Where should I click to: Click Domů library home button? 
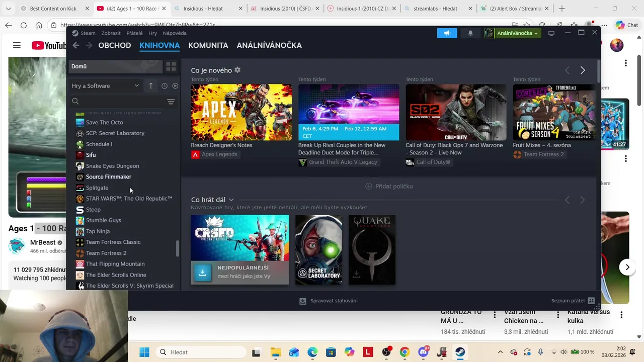click(x=116, y=66)
